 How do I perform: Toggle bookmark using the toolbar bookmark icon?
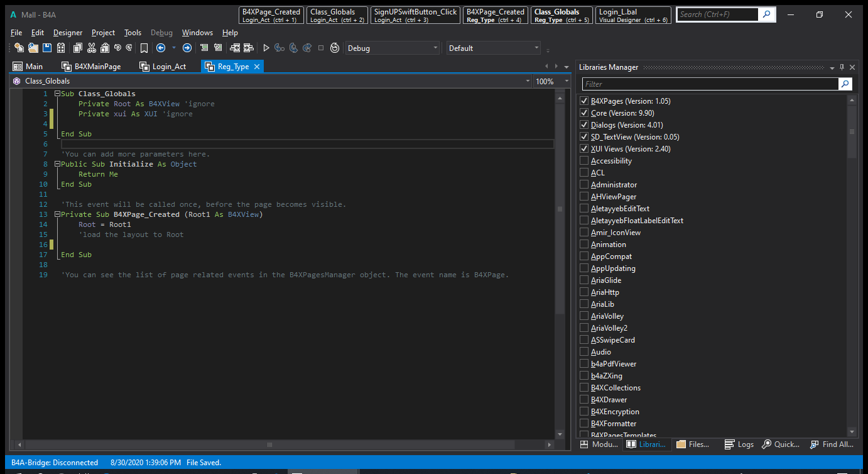(144, 48)
